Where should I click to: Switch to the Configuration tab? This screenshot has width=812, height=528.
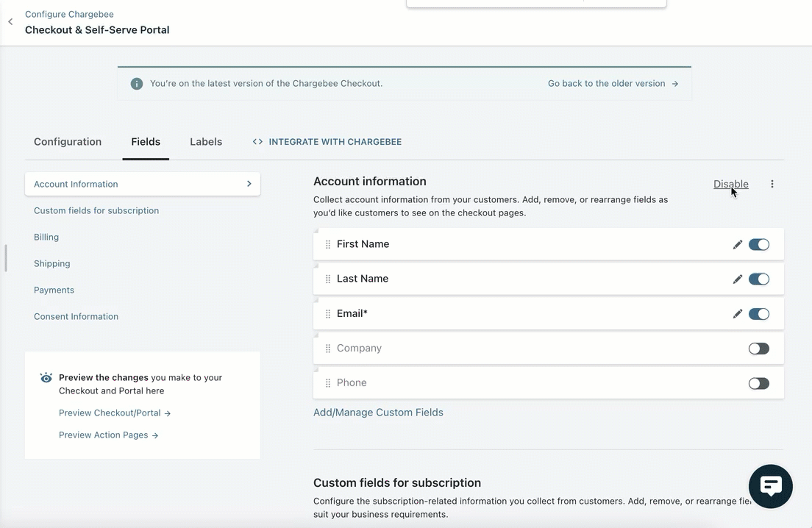tap(68, 142)
